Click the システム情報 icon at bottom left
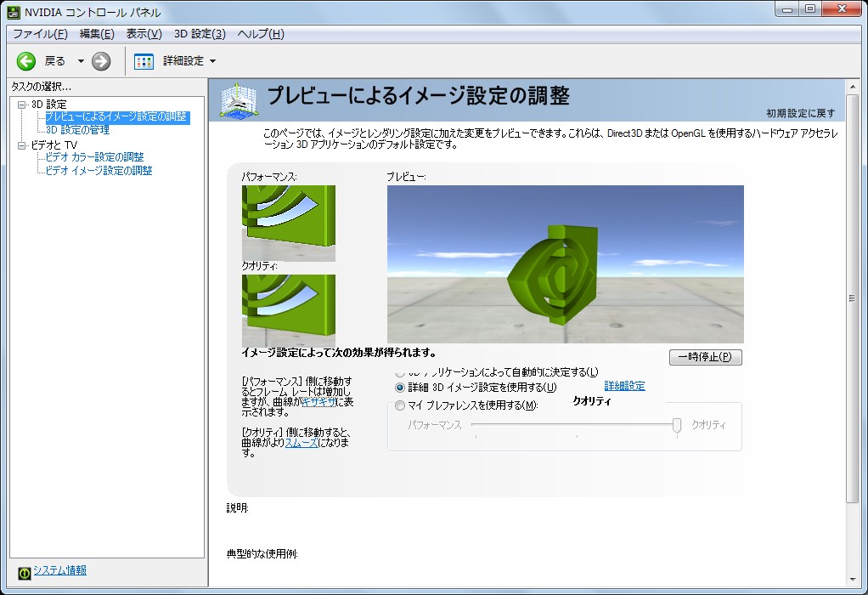 [25, 574]
